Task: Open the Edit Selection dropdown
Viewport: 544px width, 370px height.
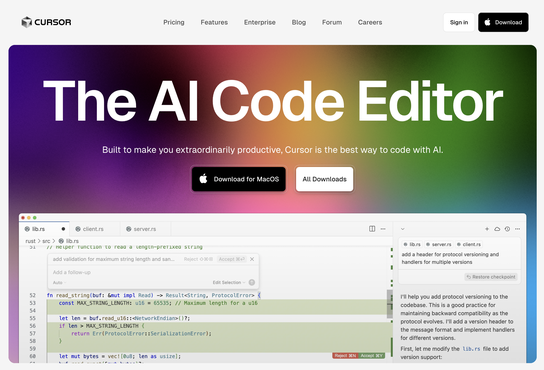Action: (x=229, y=283)
